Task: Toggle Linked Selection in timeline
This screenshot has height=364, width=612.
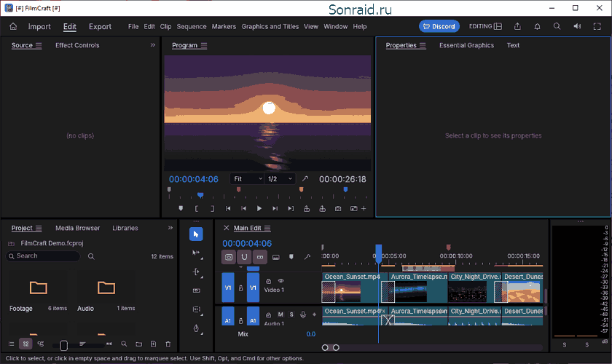Action: (260, 257)
